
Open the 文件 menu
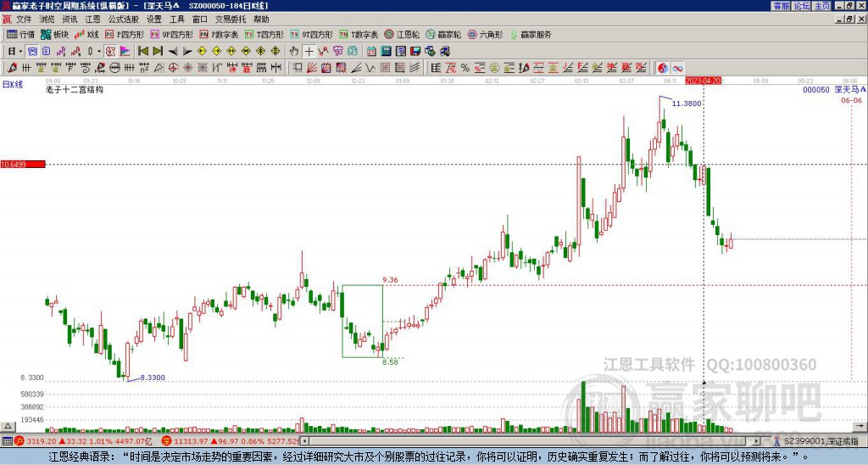[24, 20]
